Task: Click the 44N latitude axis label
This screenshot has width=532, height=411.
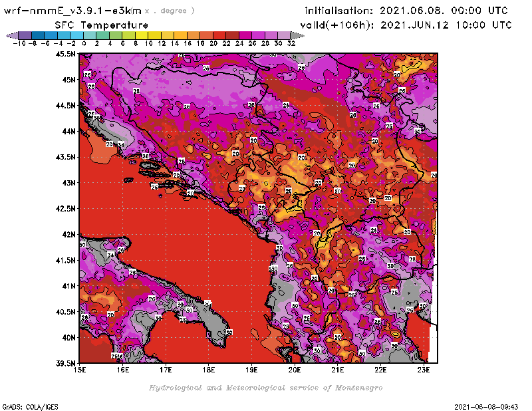Action: pyautogui.click(x=68, y=131)
